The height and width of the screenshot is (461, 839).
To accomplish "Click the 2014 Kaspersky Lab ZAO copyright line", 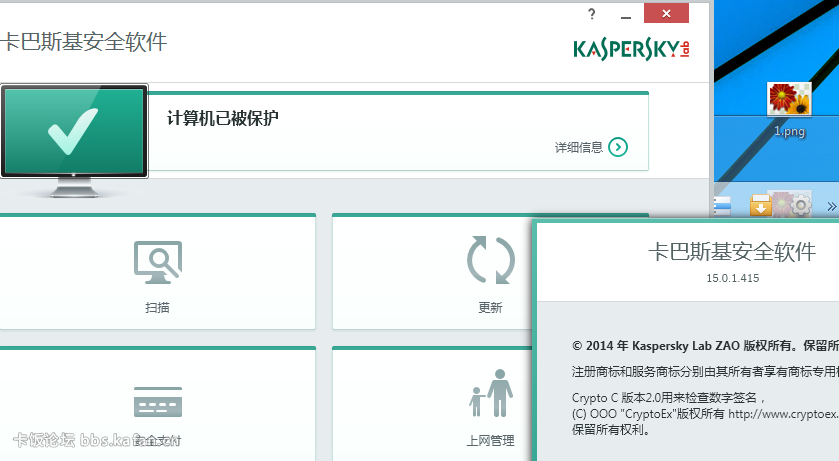I will point(705,345).
